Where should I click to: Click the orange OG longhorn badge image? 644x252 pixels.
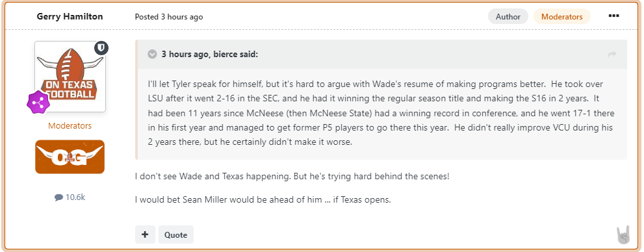(70, 157)
